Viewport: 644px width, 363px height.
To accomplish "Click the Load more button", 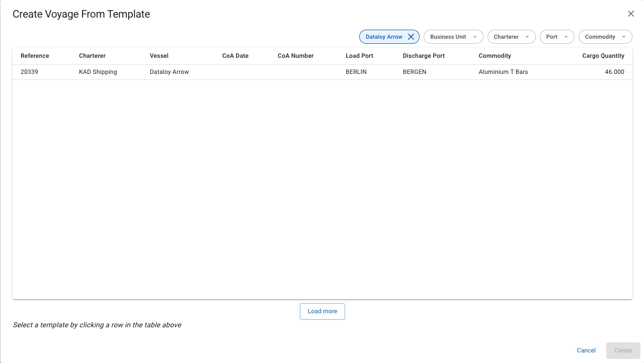I will click(x=323, y=311).
